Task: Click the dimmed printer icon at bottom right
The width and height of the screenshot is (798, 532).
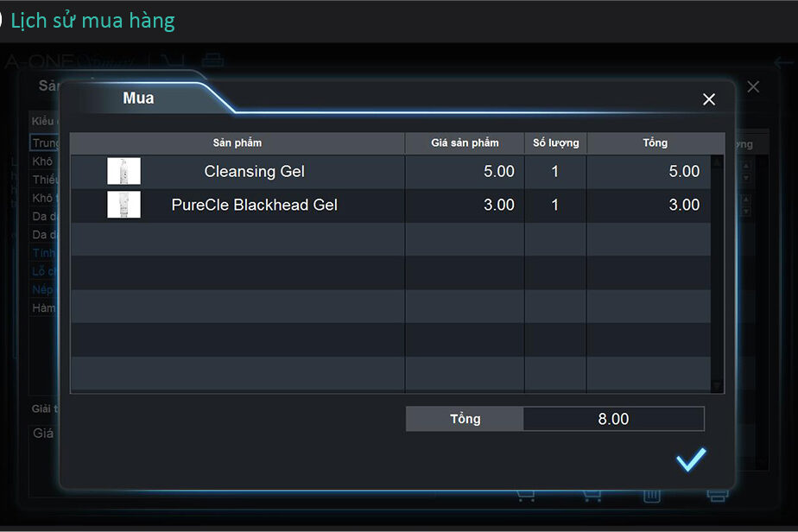Action: pyautogui.click(x=717, y=495)
